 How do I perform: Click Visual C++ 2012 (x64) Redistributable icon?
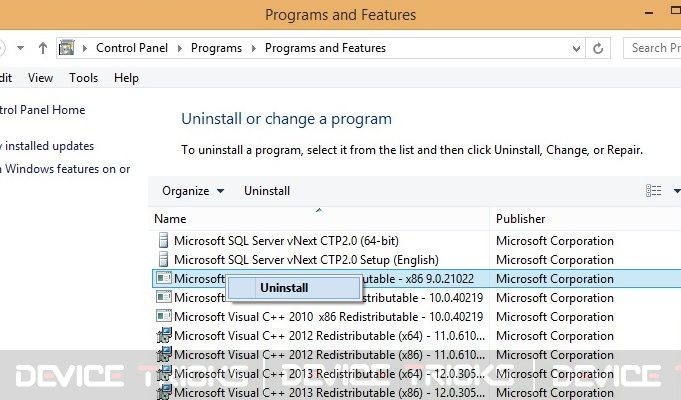(164, 335)
